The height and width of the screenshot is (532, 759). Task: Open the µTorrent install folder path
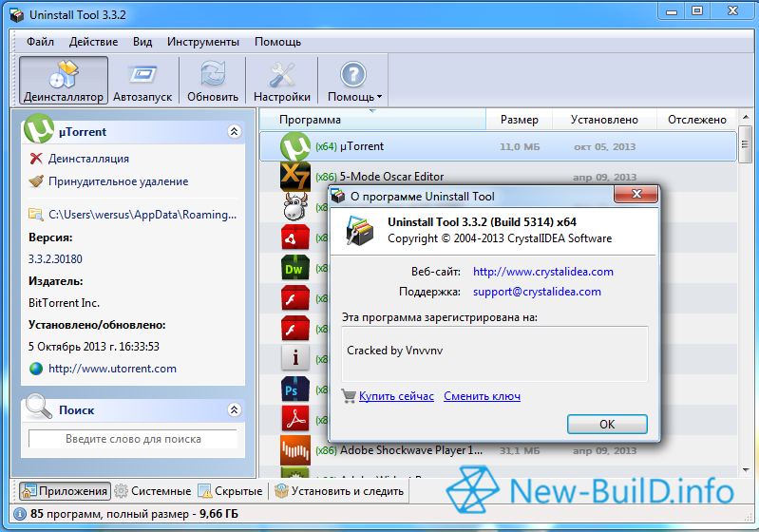coord(142,215)
